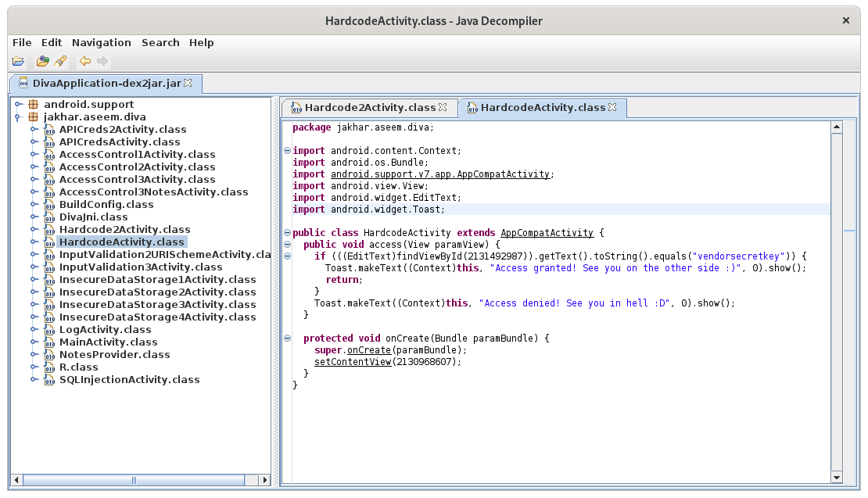Viewport: 868px width, 498px height.
Task: Collapse the jakhar.aseem.diva package node
Action: [x=19, y=116]
